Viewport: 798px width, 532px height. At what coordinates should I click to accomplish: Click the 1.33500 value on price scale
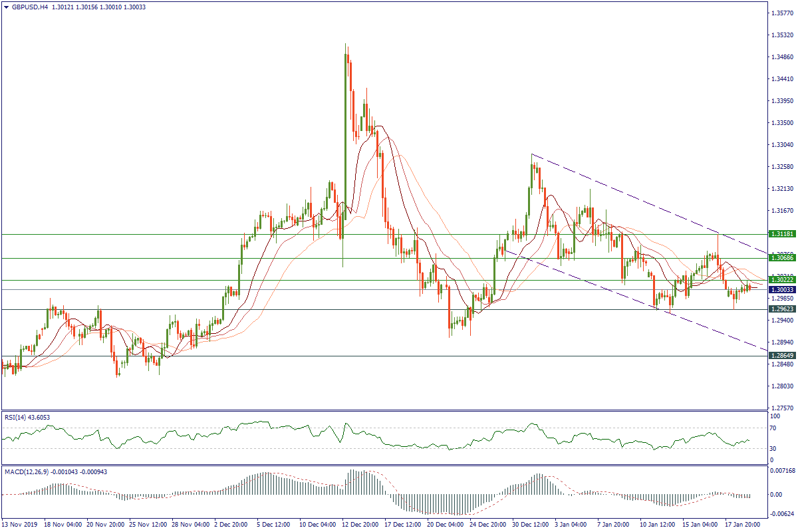click(x=779, y=122)
